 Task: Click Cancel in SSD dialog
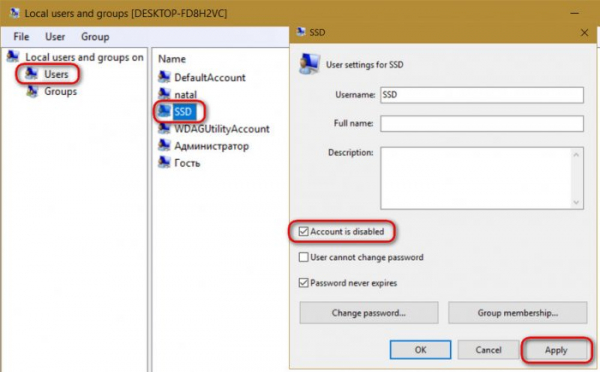(x=488, y=349)
